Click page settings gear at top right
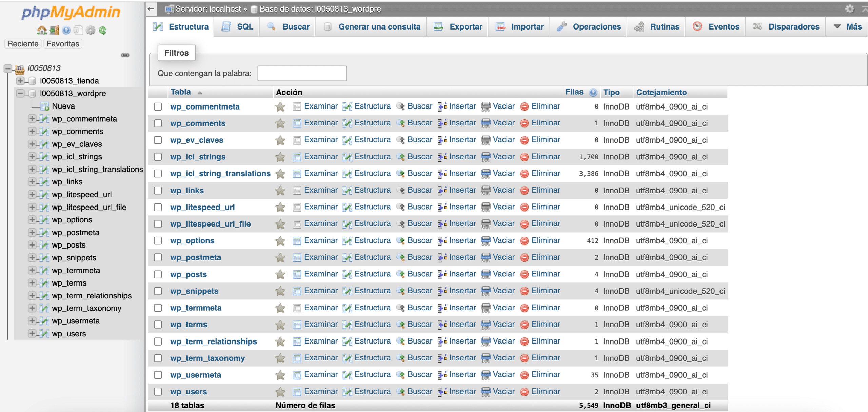Viewport: 868px width, 412px height. coord(849,9)
